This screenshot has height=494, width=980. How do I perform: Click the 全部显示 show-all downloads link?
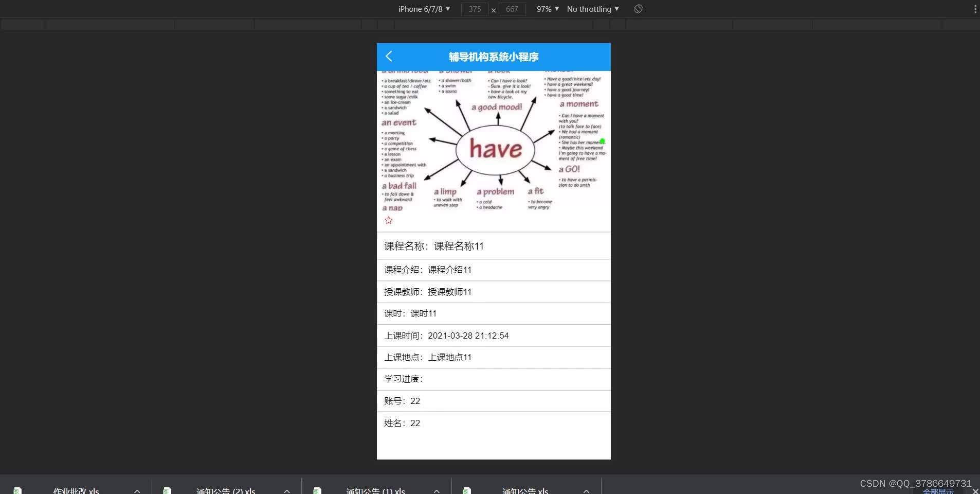point(938,491)
